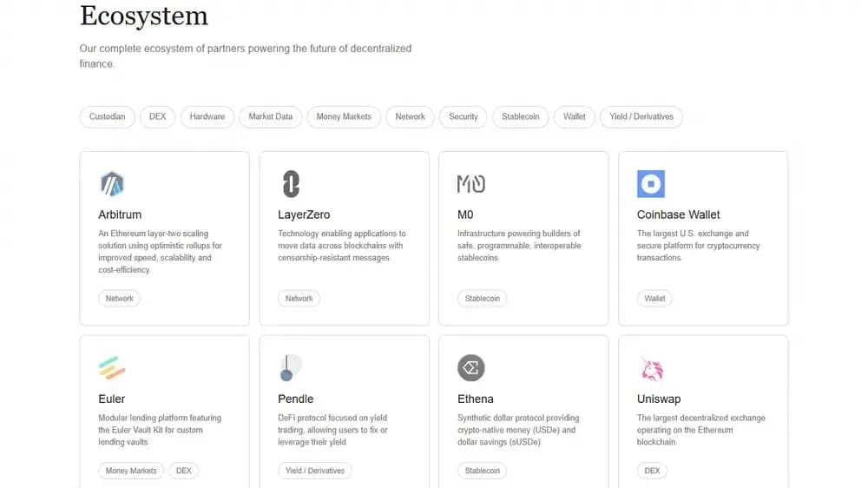Click the Arbitrum logo icon
The width and height of the screenshot is (868, 488).
click(112, 184)
